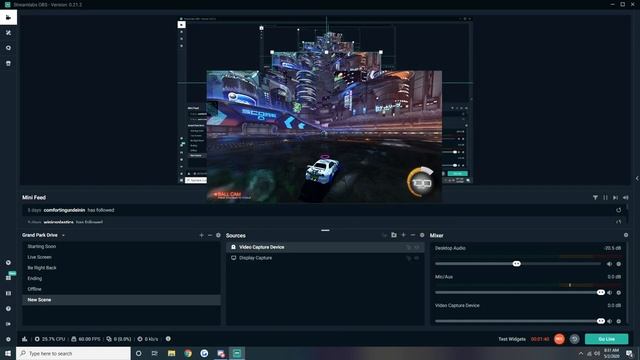The height and width of the screenshot is (360, 640).
Task: Add a new source with plus icon
Action: tap(403, 235)
